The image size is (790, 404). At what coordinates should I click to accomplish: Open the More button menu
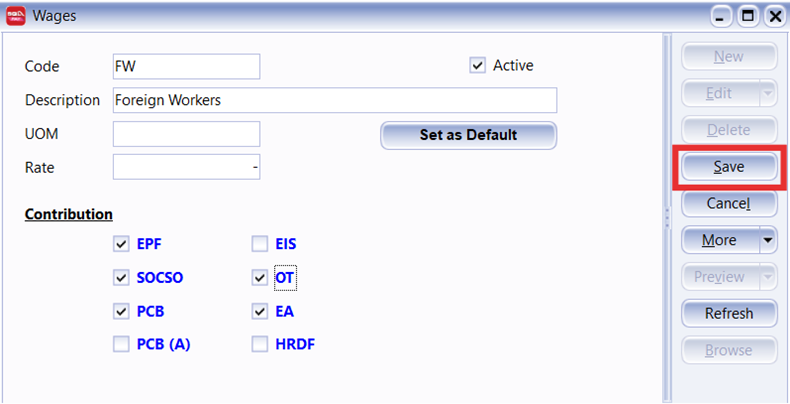(x=719, y=240)
